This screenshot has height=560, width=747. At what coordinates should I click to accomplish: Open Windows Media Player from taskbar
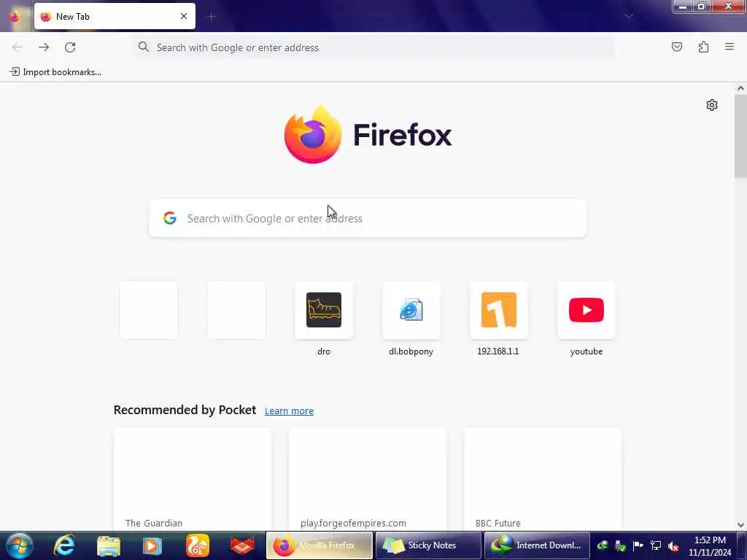point(152,545)
